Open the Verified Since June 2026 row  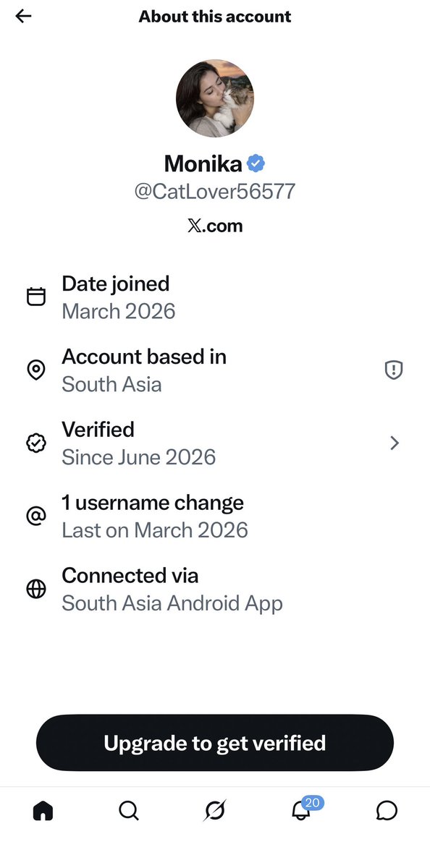tap(215, 443)
